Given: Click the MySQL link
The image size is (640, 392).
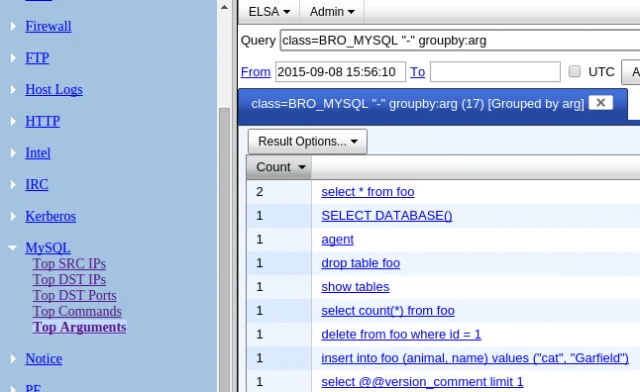Looking at the screenshot, I should [48, 248].
